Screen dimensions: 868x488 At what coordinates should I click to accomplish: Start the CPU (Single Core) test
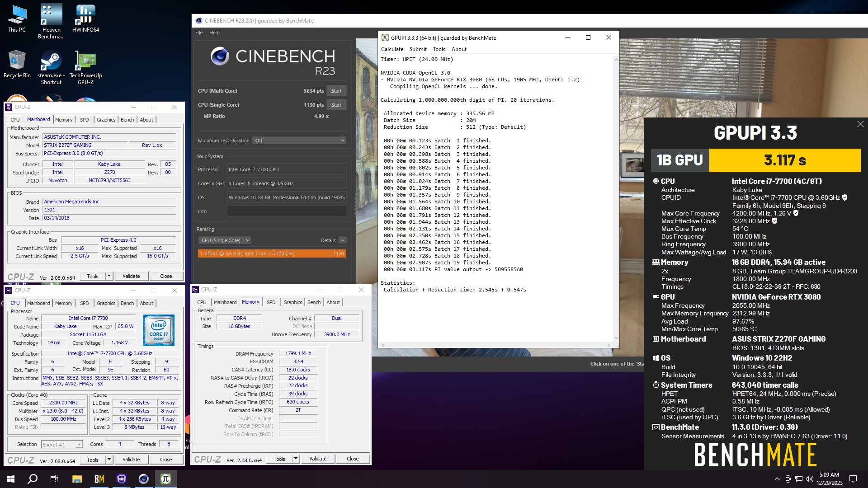pos(336,105)
